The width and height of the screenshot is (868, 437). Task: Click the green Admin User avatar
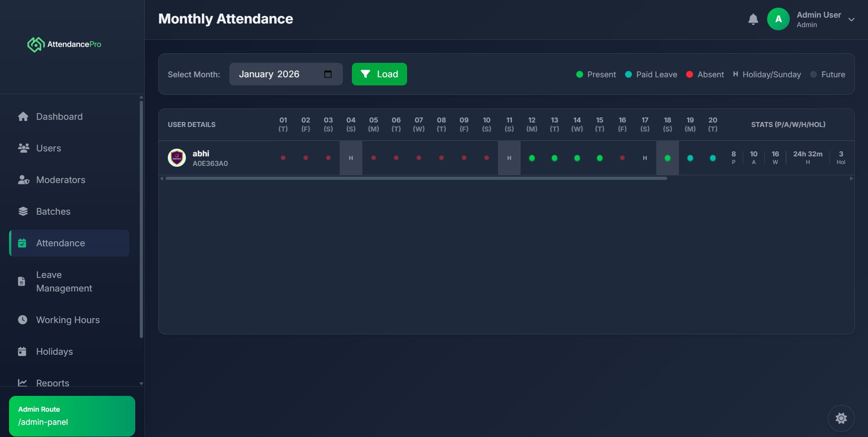point(778,19)
